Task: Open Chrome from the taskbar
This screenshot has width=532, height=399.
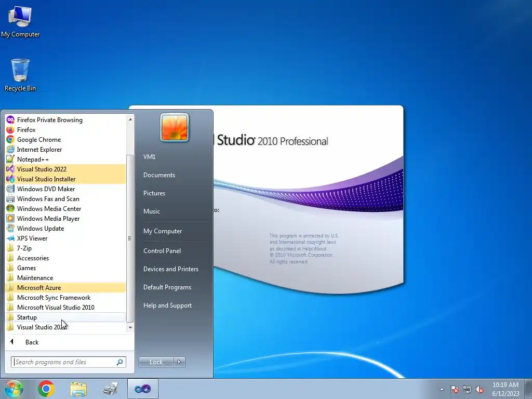Action: coord(46,389)
